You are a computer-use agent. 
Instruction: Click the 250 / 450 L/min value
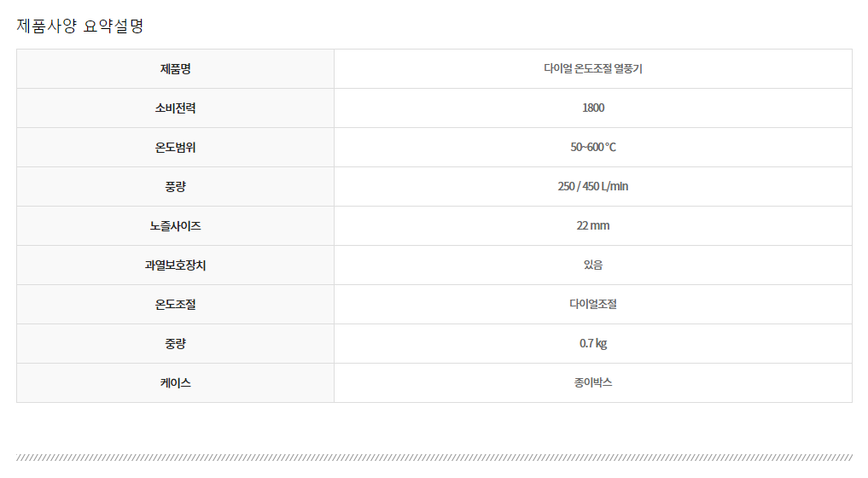592,187
